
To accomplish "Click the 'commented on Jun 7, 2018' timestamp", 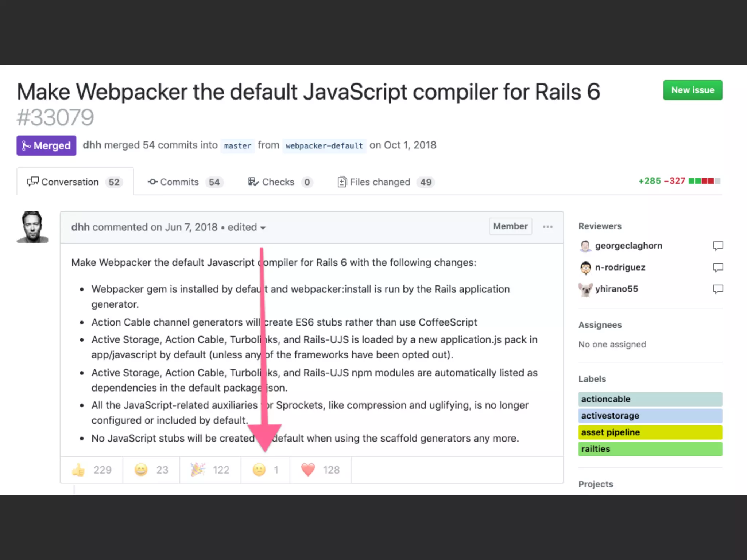I will [155, 227].
